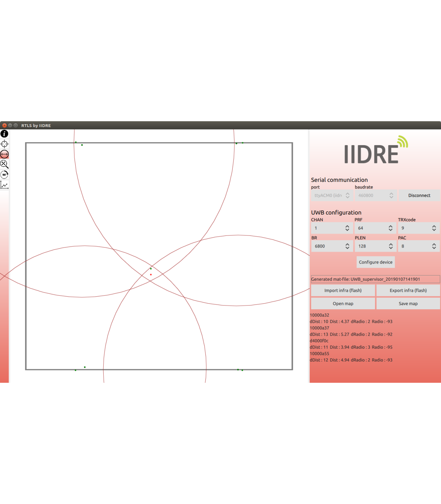The width and height of the screenshot is (441, 504).
Task: Open the PLEN 128 selector
Action: [x=375, y=246]
